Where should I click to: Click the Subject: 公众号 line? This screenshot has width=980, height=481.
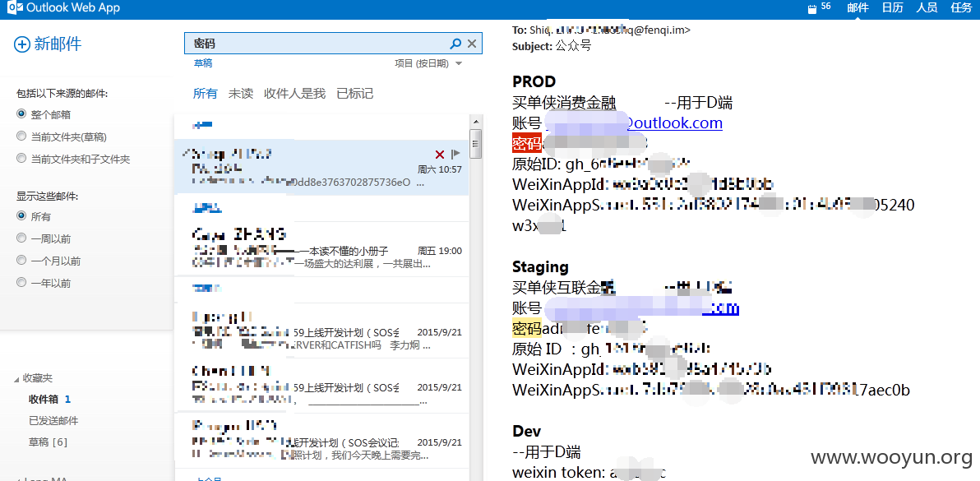pos(551,46)
